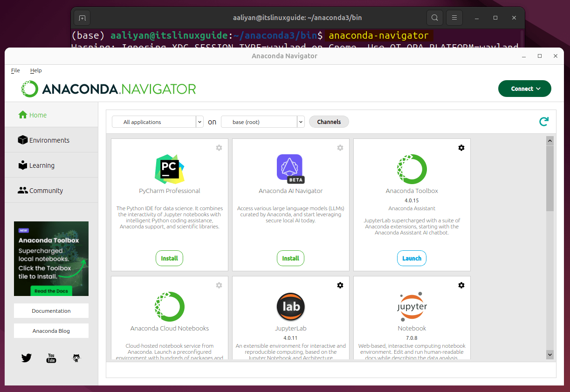Switch to the Environments tab

click(x=49, y=140)
